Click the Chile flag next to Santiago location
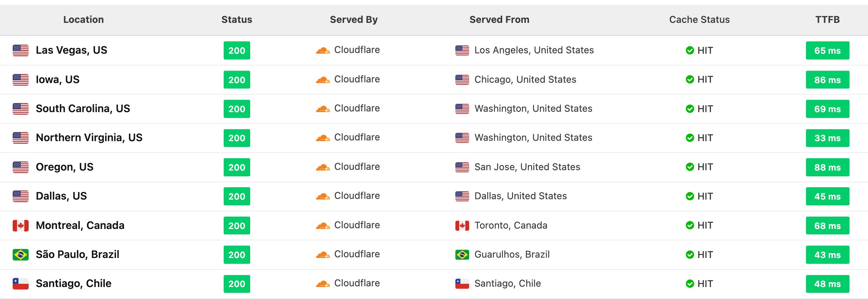 (21, 284)
